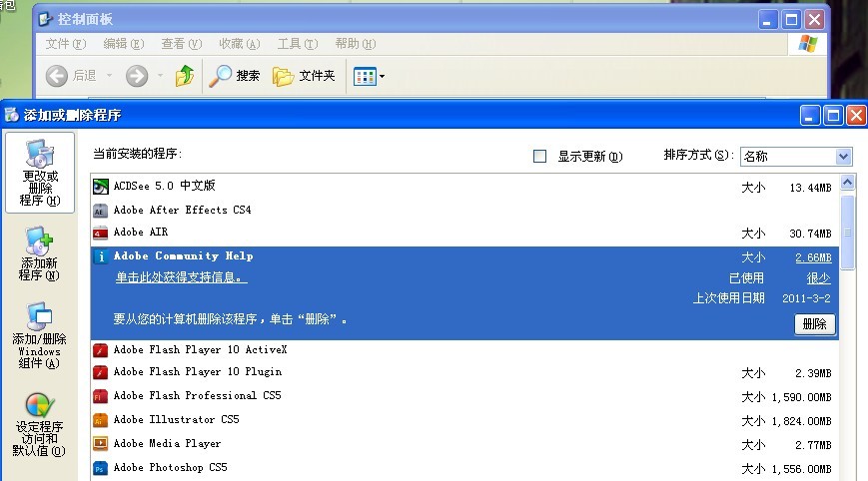
Task: Expand the back button history arrow
Action: point(110,76)
